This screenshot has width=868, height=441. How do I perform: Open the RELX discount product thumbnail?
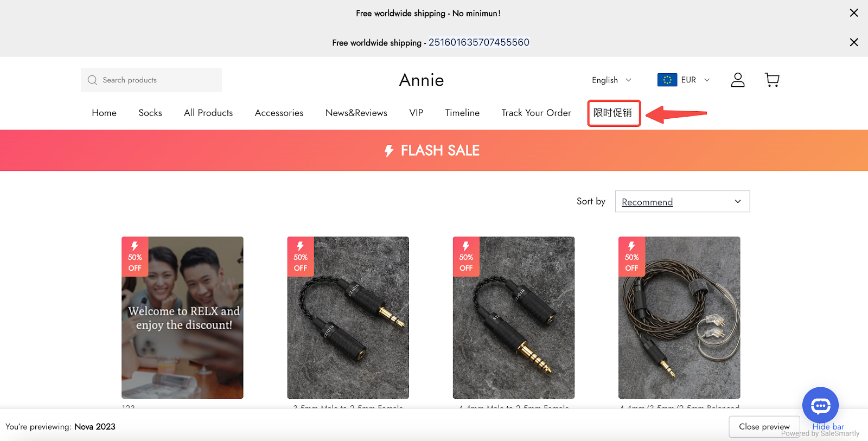[182, 317]
